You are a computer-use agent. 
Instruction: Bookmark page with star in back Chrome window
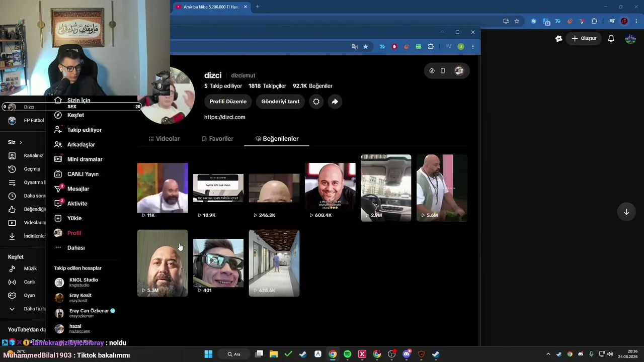coord(517,21)
